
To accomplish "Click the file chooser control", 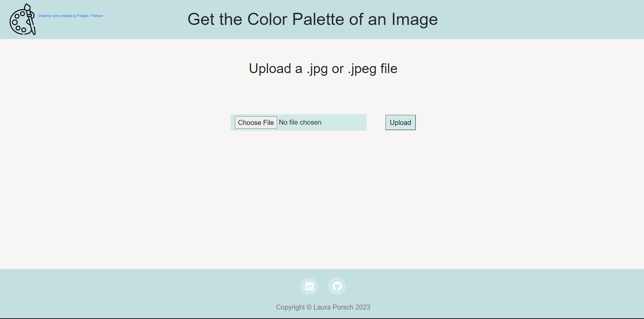I will click(x=256, y=122).
